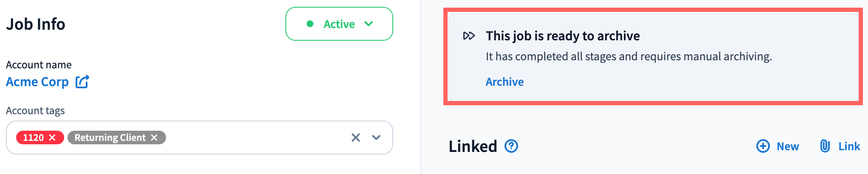
Task: Click the New text label under archive banner
Action: (788, 146)
